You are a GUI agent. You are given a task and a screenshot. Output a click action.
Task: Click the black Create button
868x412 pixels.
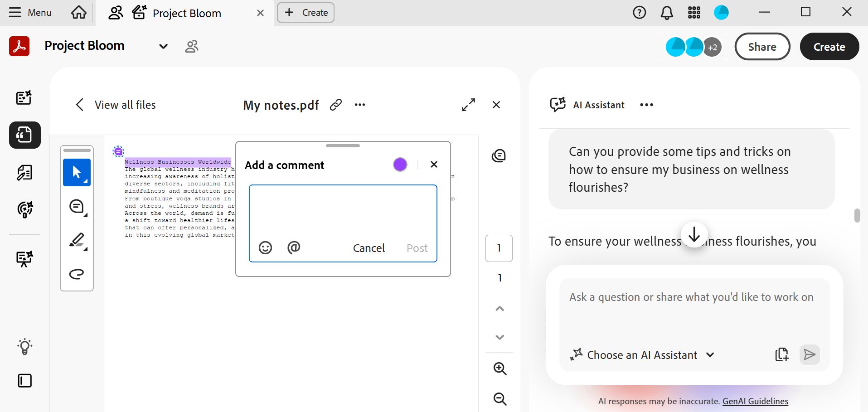coord(829,47)
